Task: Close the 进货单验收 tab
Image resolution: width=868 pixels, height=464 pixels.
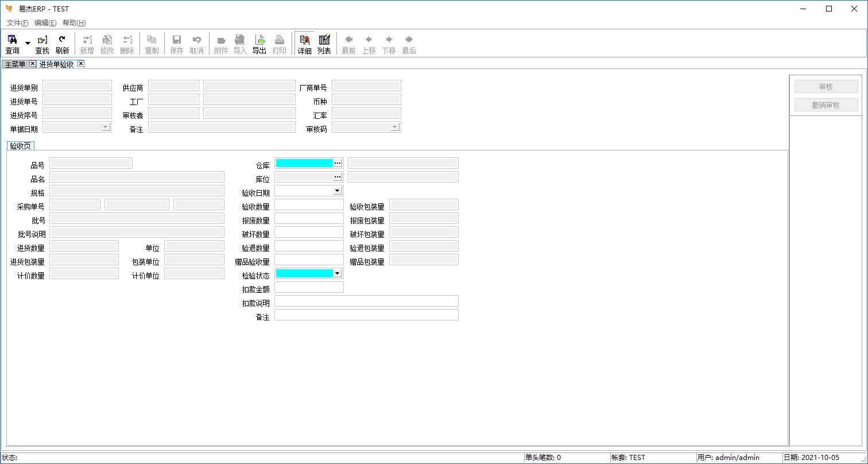Action: click(x=81, y=64)
